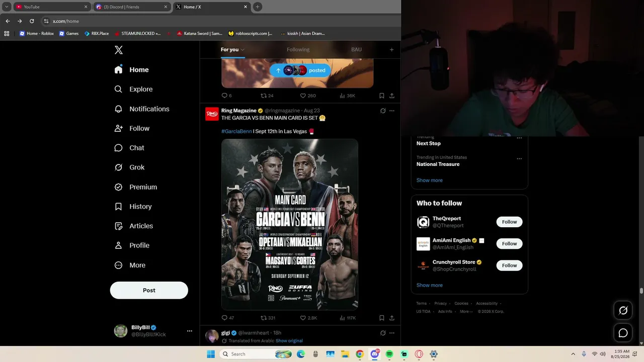Screen dimensions: 644x362
Task: Follow Crunchyroll Store
Action: tap(509, 265)
